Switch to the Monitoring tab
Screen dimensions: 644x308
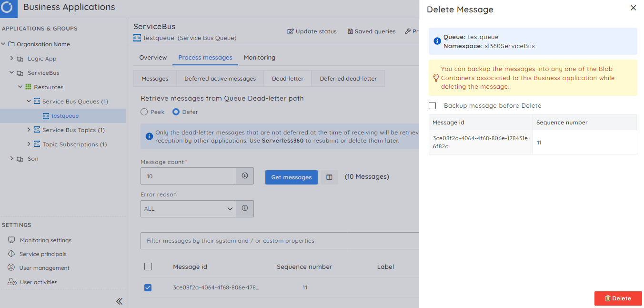pos(259,58)
